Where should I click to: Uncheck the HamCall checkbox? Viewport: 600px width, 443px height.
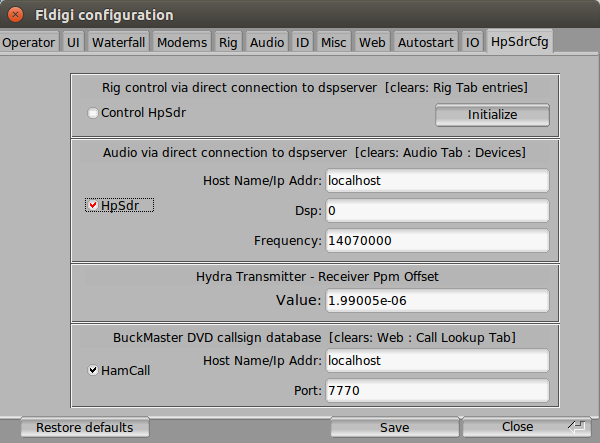point(93,370)
